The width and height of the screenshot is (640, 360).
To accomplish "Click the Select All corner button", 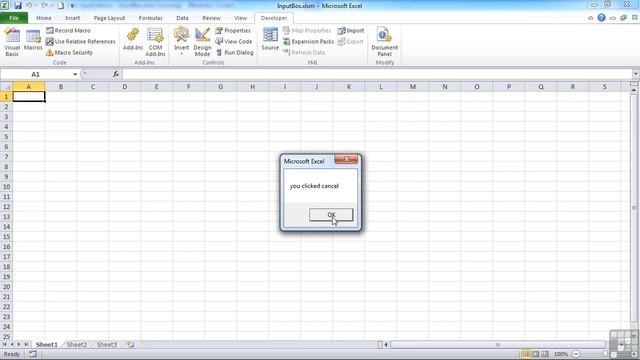I will 7,87.
